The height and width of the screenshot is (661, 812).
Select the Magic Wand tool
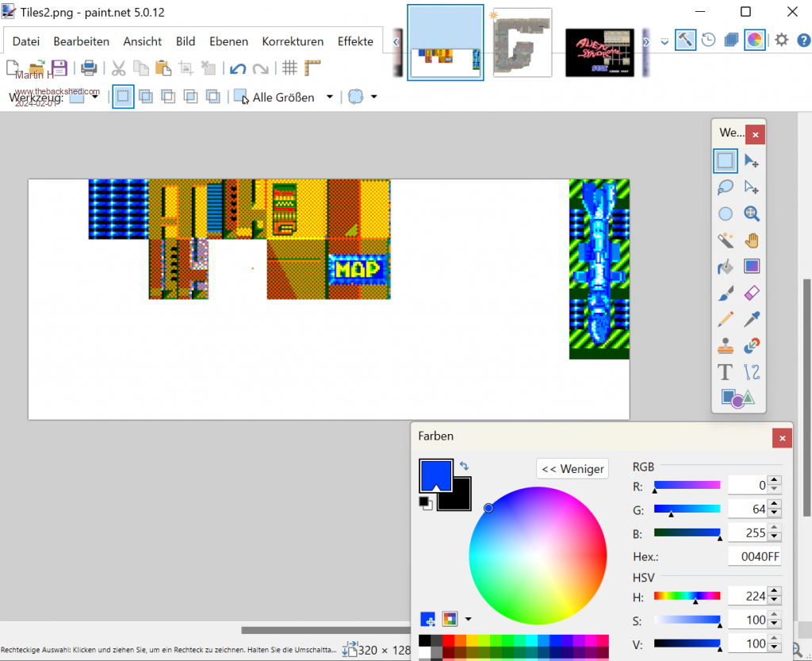click(x=725, y=240)
